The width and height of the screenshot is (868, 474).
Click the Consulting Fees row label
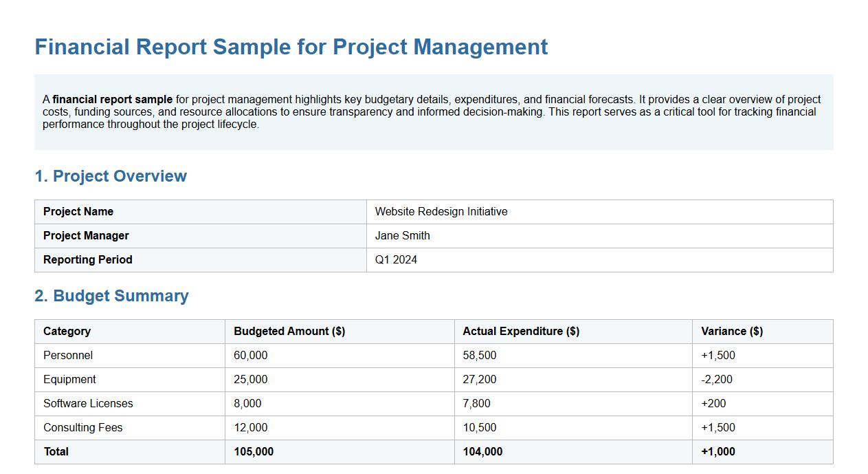tap(82, 427)
